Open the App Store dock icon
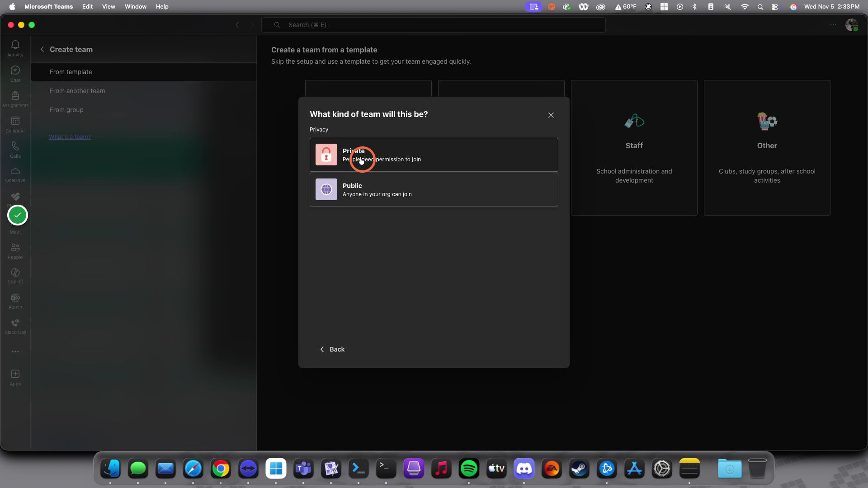Viewport: 868px width, 488px height. pos(634,469)
